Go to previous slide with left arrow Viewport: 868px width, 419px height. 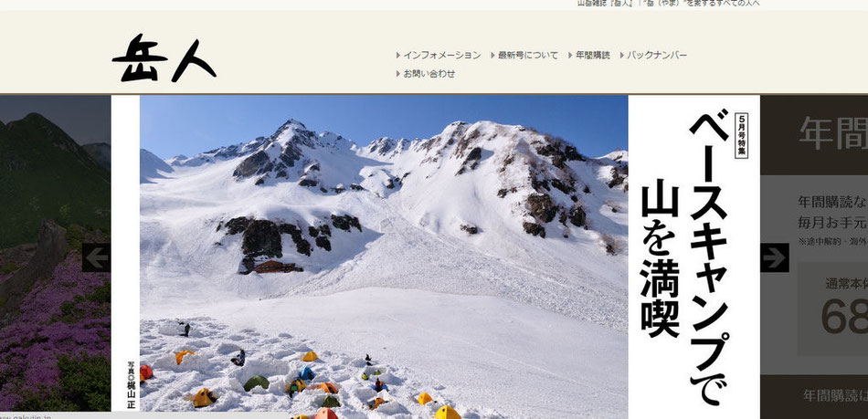coord(96,257)
